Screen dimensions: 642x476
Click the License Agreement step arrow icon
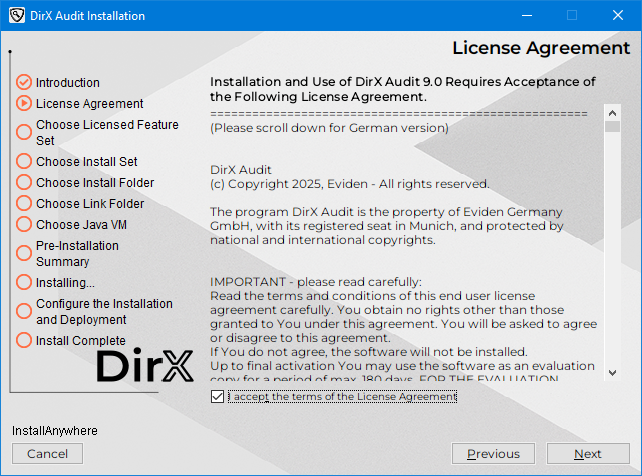click(24, 103)
